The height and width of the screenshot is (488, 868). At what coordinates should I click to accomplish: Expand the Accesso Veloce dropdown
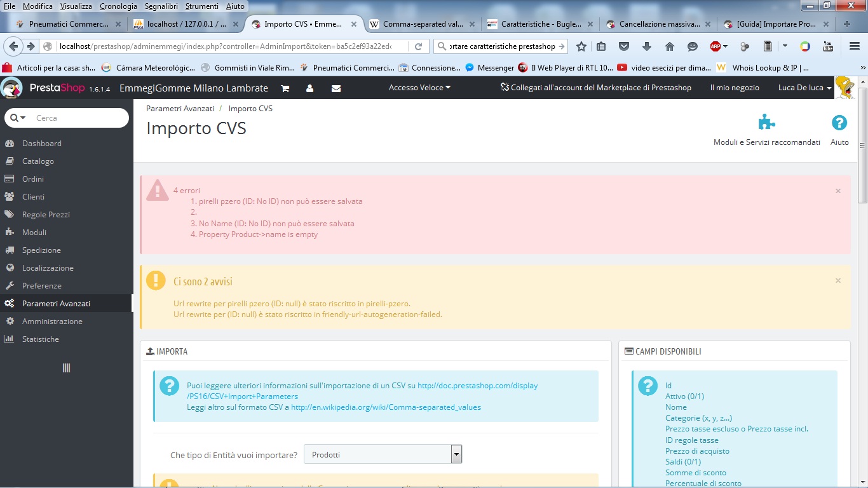click(x=419, y=88)
